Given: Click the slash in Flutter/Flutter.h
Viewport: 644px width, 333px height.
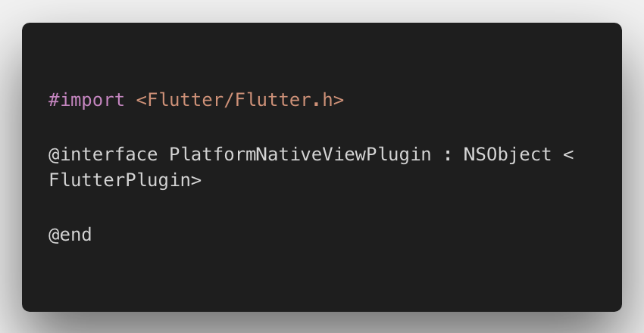Looking at the screenshot, I should [x=229, y=100].
